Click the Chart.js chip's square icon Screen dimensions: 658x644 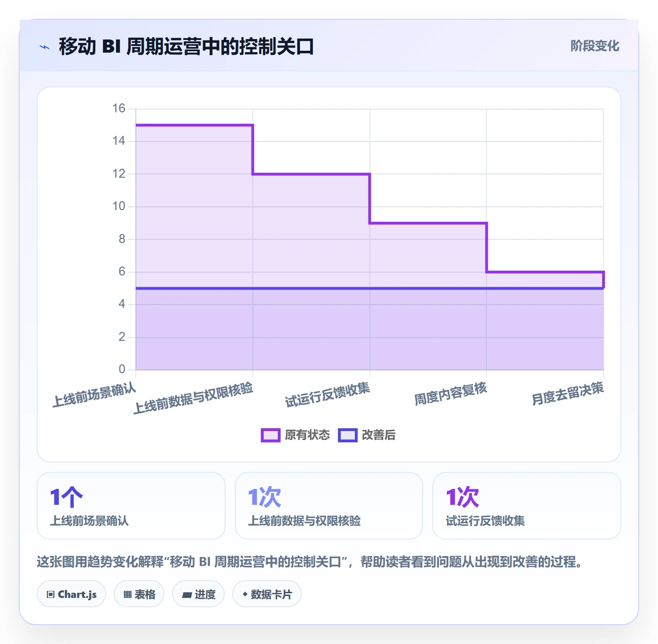tap(51, 595)
